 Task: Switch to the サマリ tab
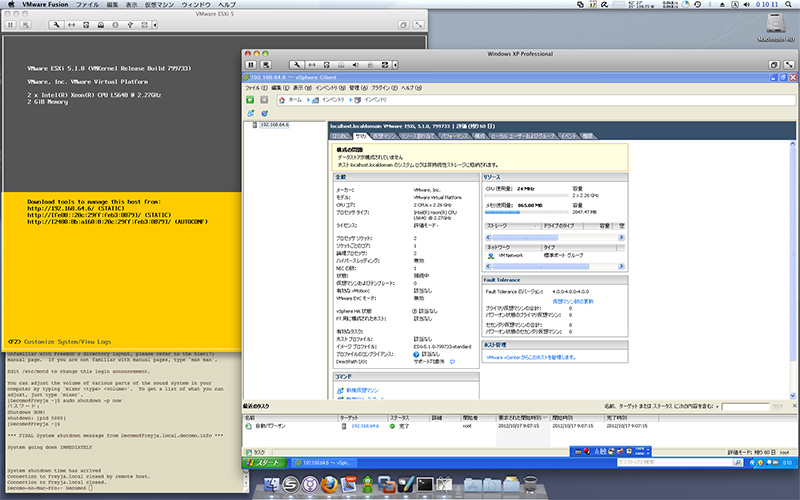361,134
